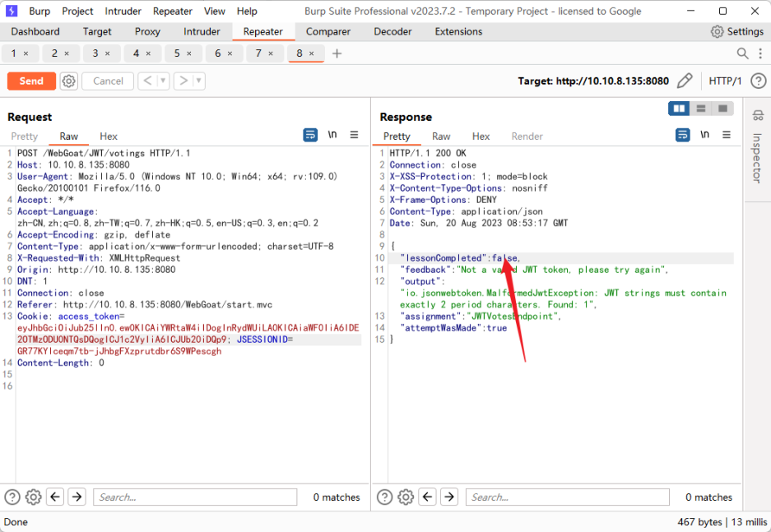Toggle show non-printable chars in Request
Screen dimensions: 771x532
(x=332, y=135)
